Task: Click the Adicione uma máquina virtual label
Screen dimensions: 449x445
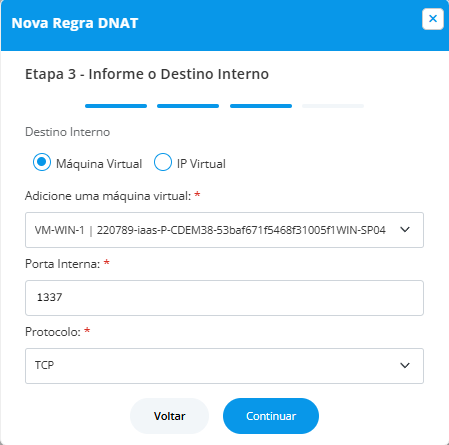Action: click(x=108, y=196)
